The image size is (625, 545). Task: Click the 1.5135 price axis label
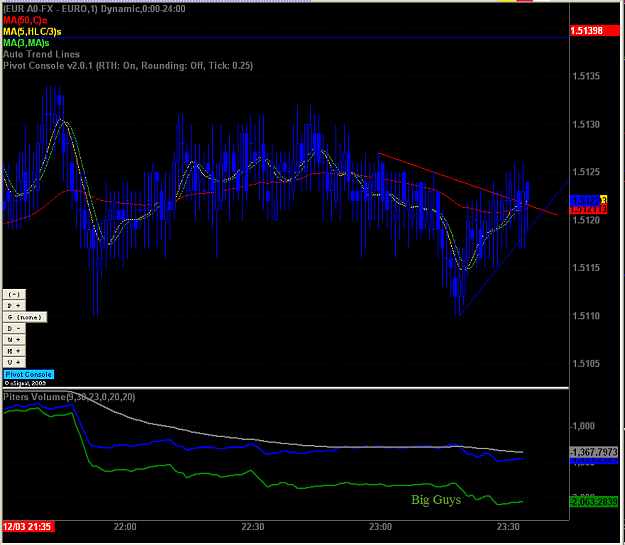(586, 76)
